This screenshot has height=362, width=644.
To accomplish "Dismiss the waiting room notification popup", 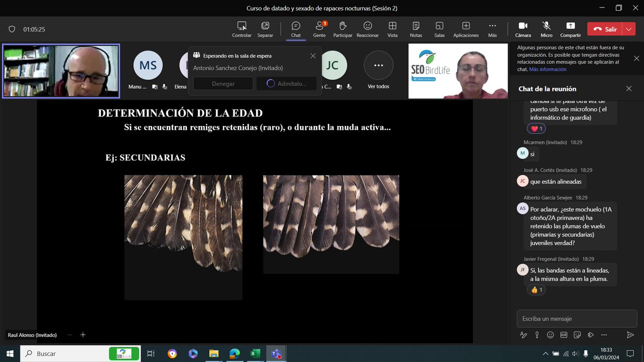I will point(313,56).
